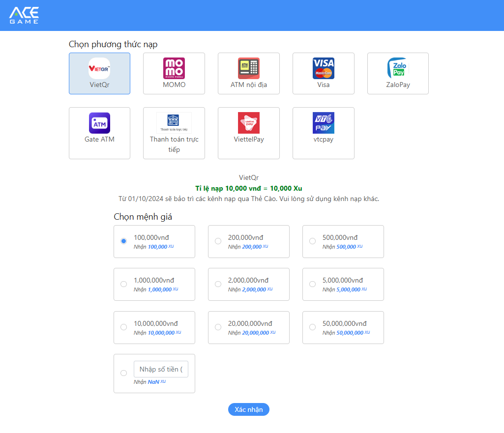Image resolution: width=504 pixels, height=433 pixels.
Task: Select the custom amount radio button
Action: point(123,373)
